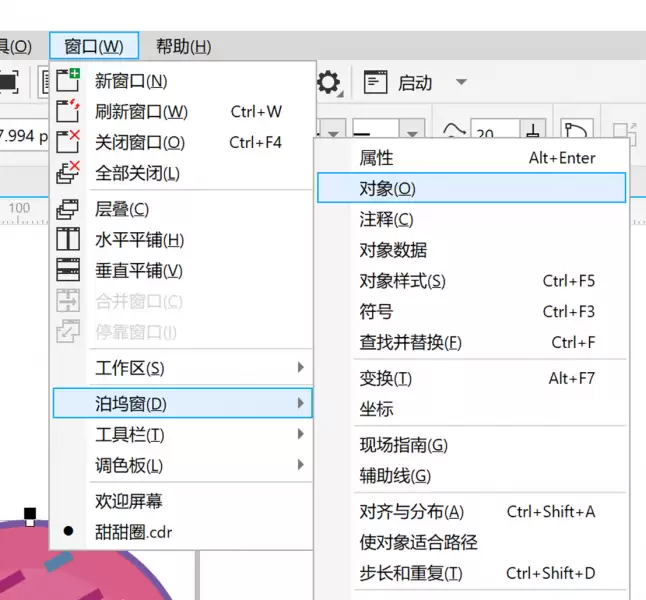Open the 坐标 docker
646x600 pixels.
[472, 409]
